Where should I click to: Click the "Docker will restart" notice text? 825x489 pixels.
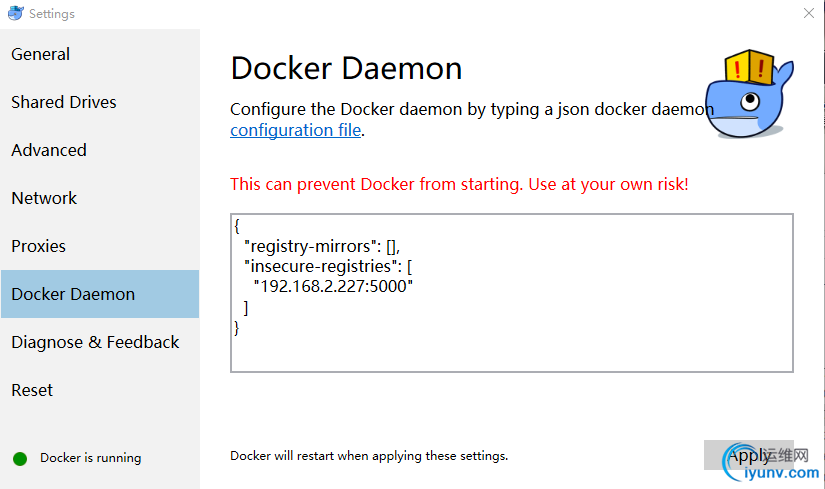tap(369, 456)
